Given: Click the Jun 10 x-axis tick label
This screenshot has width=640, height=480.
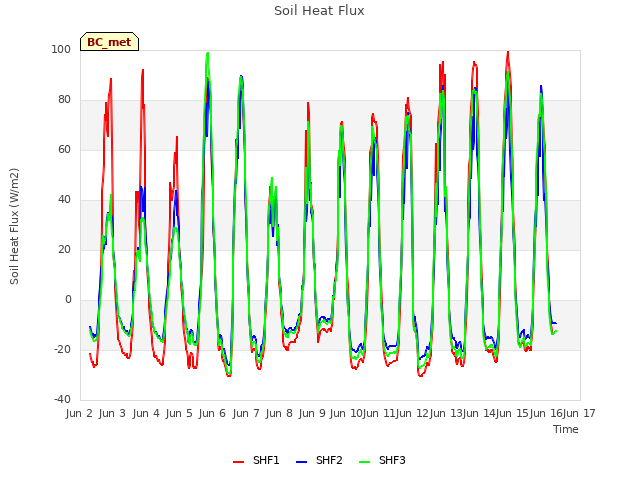Looking at the screenshot, I should (x=346, y=413).
